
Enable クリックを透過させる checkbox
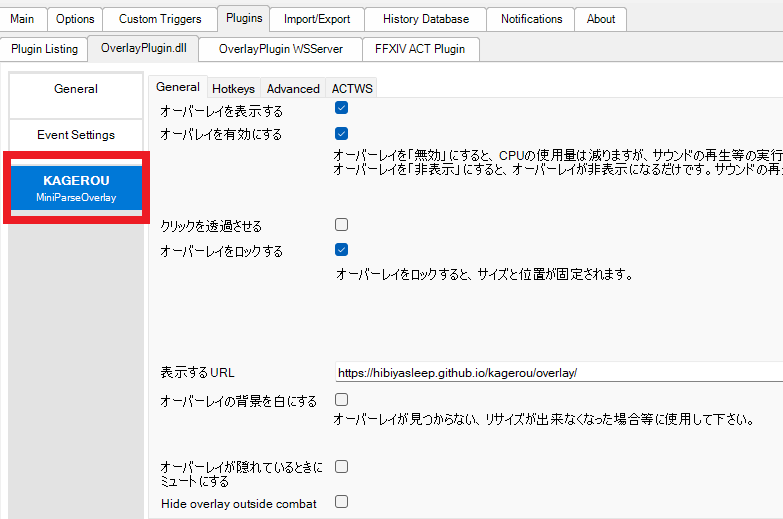click(341, 225)
